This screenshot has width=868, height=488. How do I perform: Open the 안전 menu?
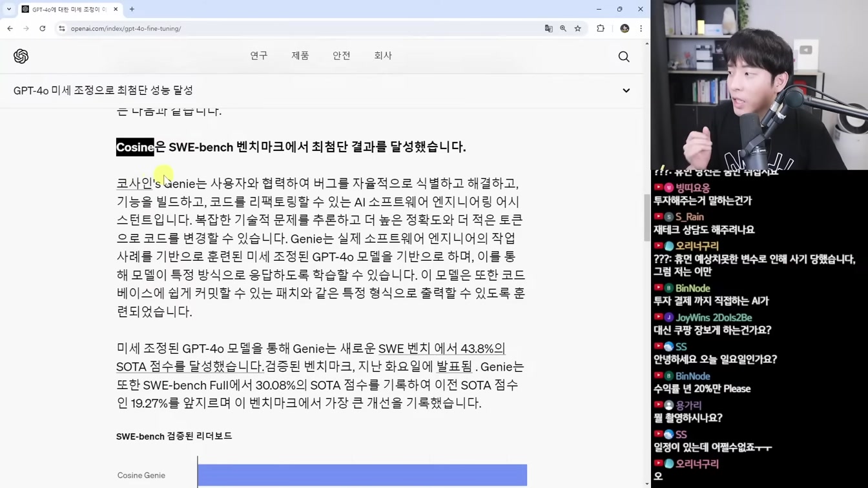tap(342, 56)
